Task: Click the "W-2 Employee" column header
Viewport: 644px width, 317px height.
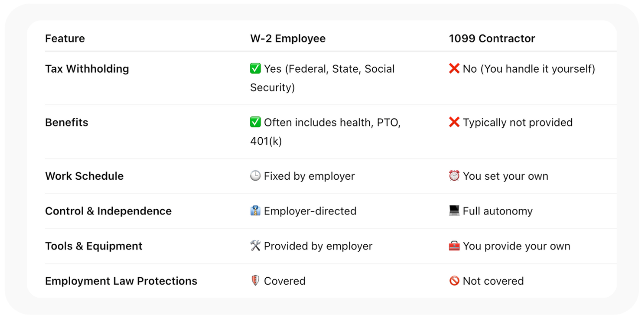Action: click(x=288, y=38)
